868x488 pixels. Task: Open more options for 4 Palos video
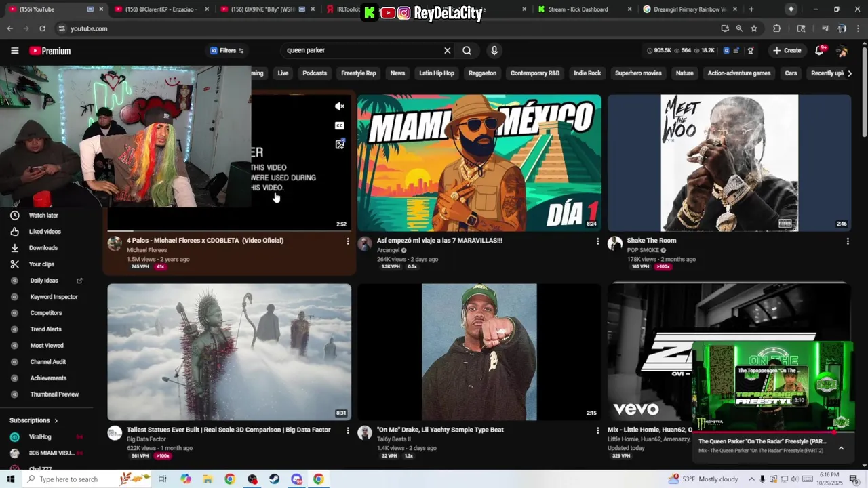pos(348,241)
